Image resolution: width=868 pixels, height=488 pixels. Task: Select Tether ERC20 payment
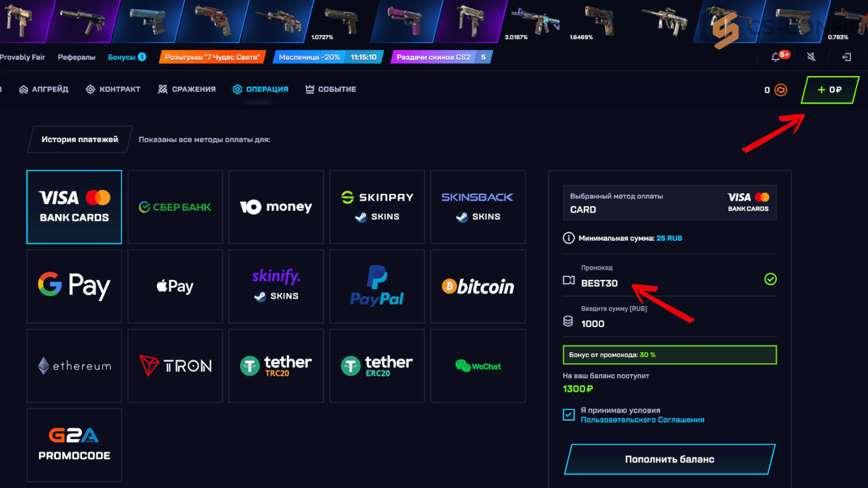377,366
